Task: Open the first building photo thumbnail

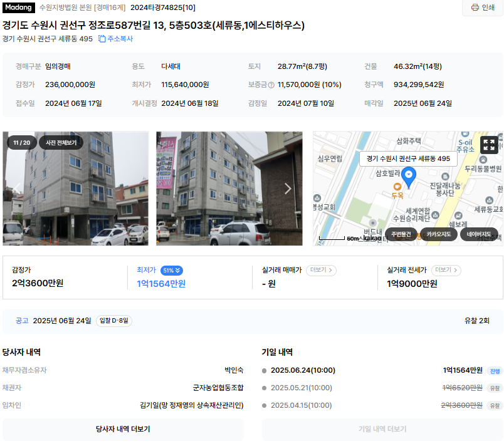Action: click(75, 189)
